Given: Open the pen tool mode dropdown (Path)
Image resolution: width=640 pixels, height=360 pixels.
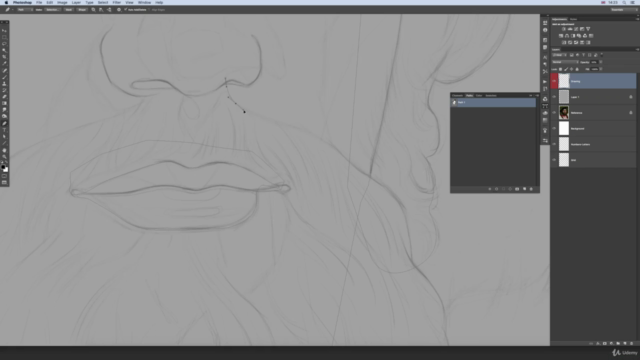Looking at the screenshot, I should coord(24,9).
